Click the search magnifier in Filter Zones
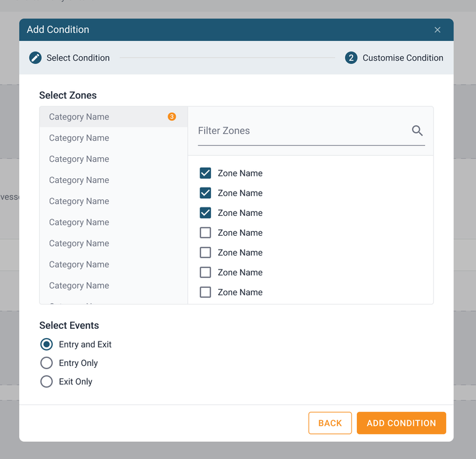The width and height of the screenshot is (476, 459). click(417, 131)
